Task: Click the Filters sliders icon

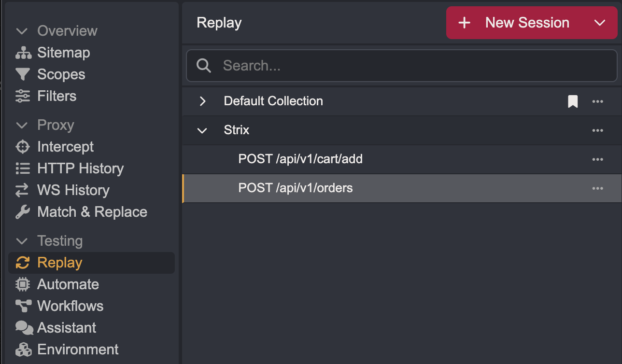Action: [23, 96]
